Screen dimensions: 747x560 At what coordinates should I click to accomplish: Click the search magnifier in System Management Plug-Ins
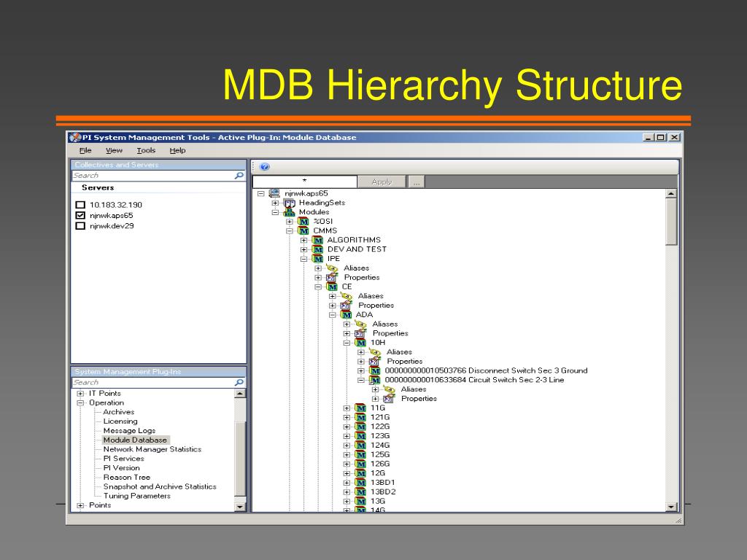click(239, 382)
